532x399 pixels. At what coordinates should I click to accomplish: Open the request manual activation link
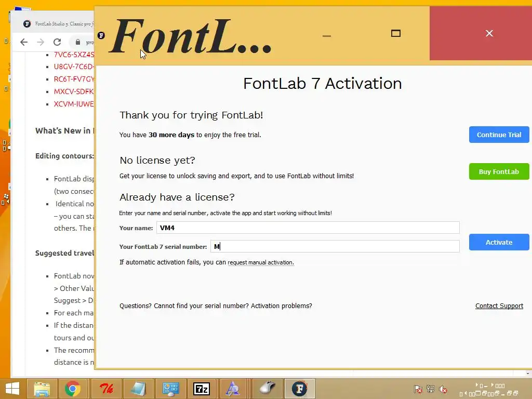(261, 262)
